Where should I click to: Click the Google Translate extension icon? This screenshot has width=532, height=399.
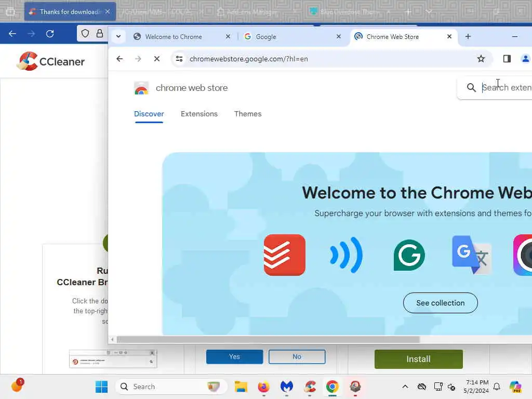pos(472,255)
